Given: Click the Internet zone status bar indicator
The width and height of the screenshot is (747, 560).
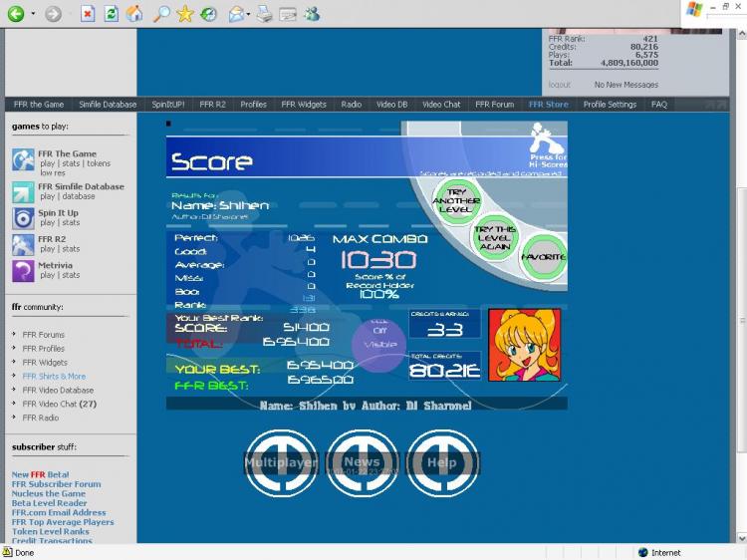Looking at the screenshot, I should coord(659,552).
